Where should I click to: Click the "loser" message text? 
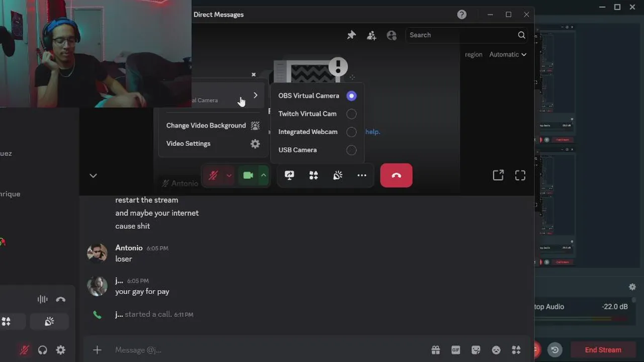pos(124,259)
